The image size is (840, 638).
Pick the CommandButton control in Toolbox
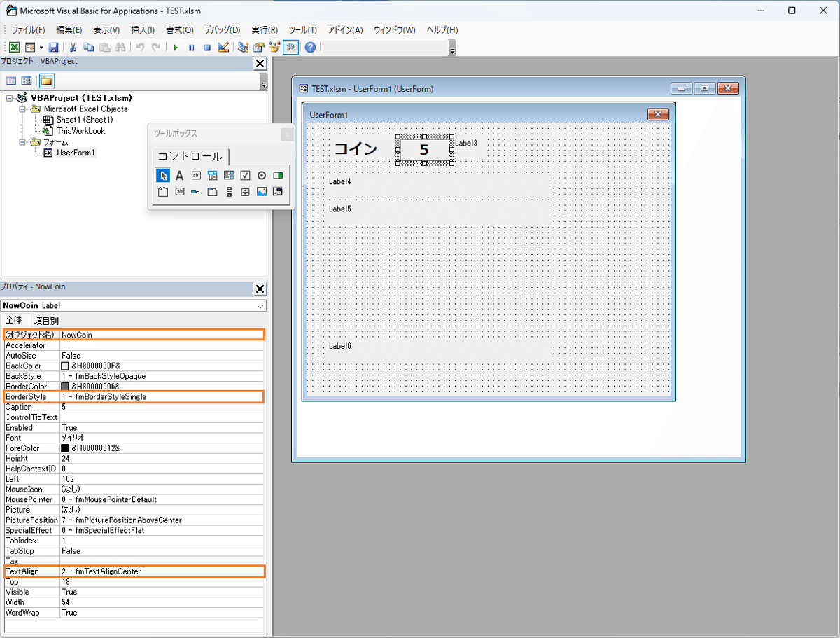(x=179, y=192)
